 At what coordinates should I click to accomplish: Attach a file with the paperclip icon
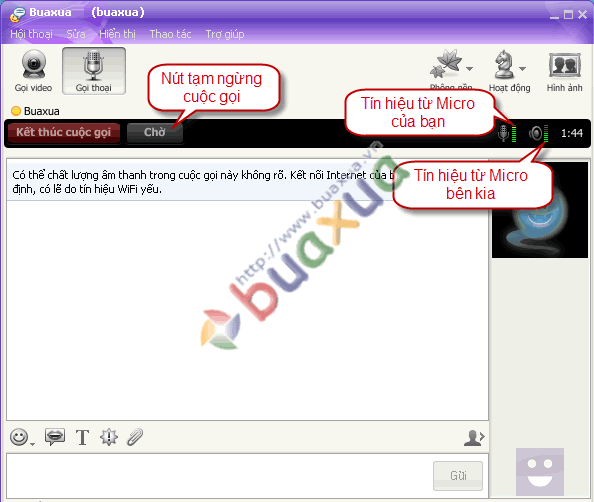click(x=135, y=437)
